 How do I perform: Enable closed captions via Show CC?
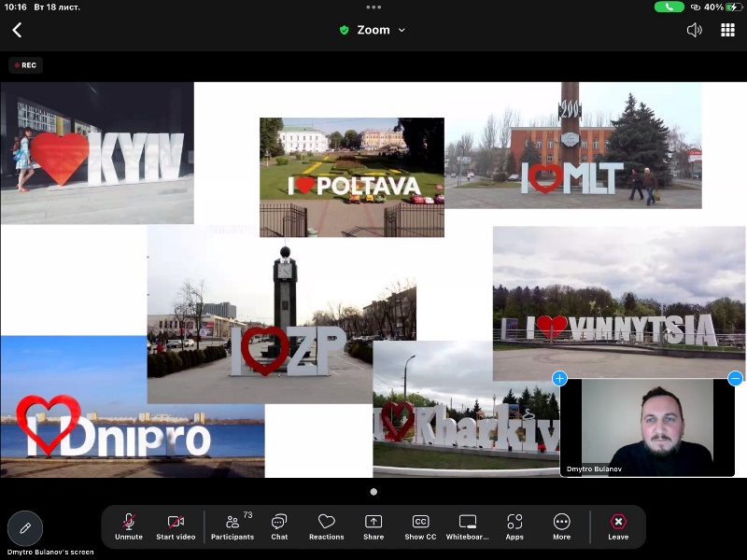[419, 525]
